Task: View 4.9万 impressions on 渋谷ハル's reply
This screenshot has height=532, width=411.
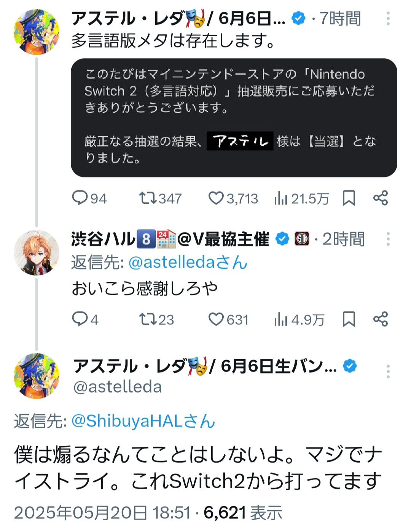Action: tap(299, 319)
